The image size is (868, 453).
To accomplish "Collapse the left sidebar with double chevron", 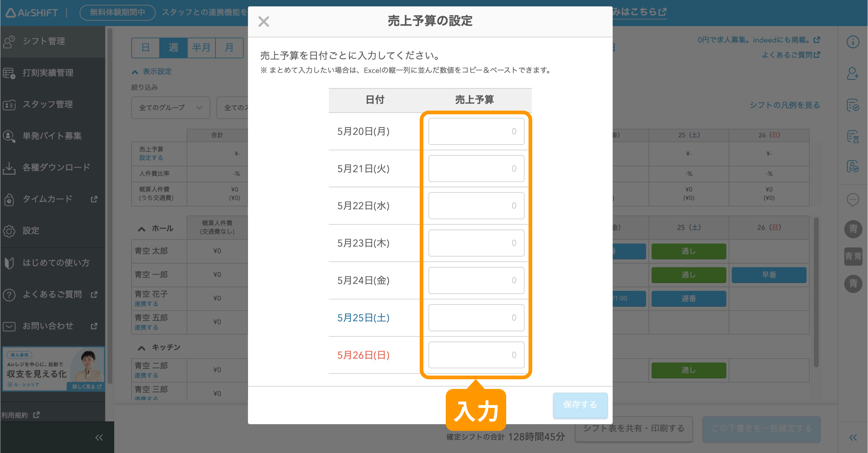I will 99,438.
